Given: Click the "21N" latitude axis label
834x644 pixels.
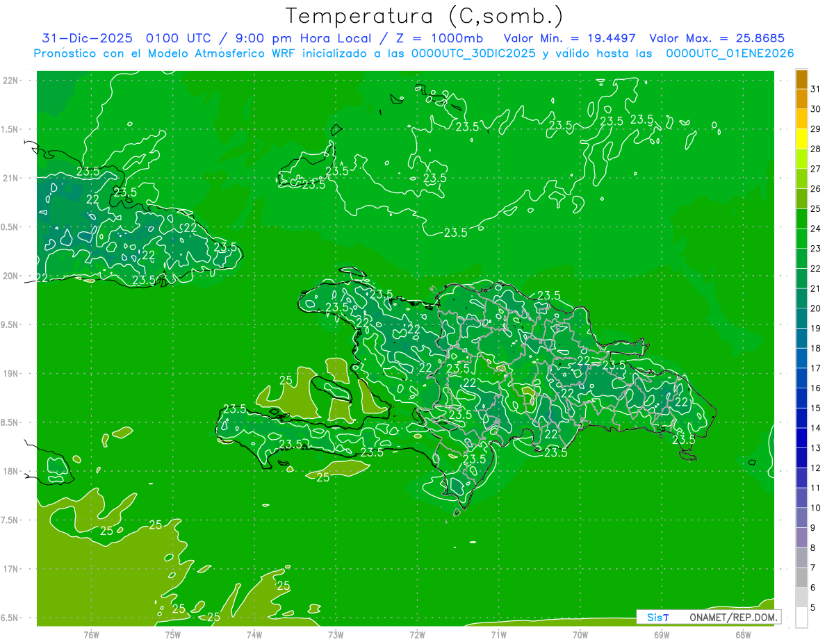Looking at the screenshot, I should coord(12,178).
